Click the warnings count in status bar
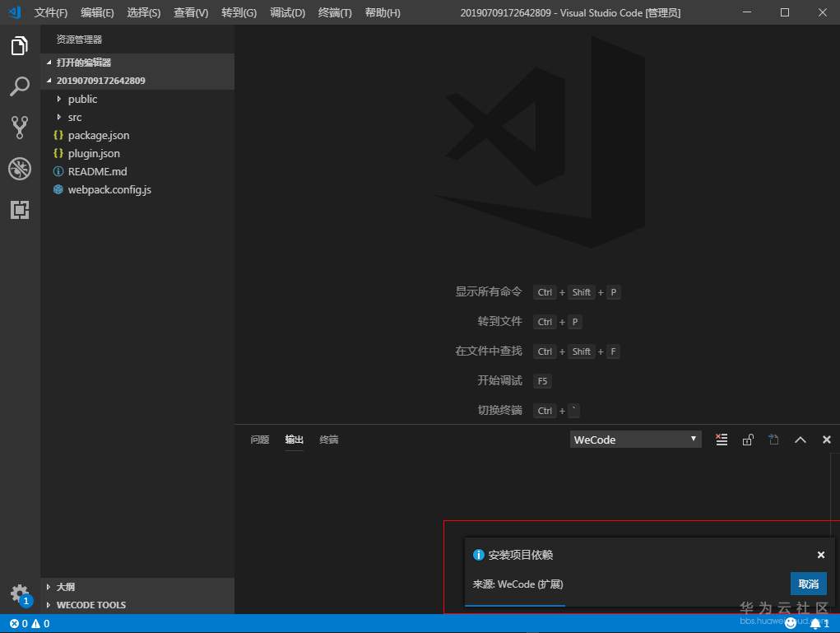 (40, 623)
